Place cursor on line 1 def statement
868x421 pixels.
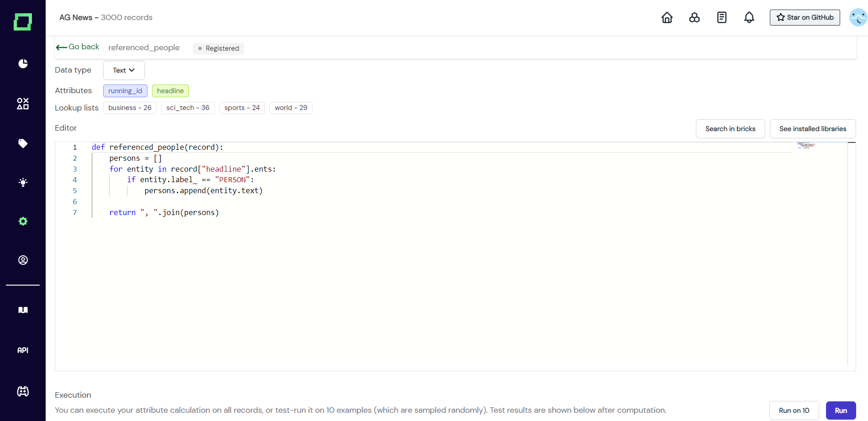coord(158,147)
